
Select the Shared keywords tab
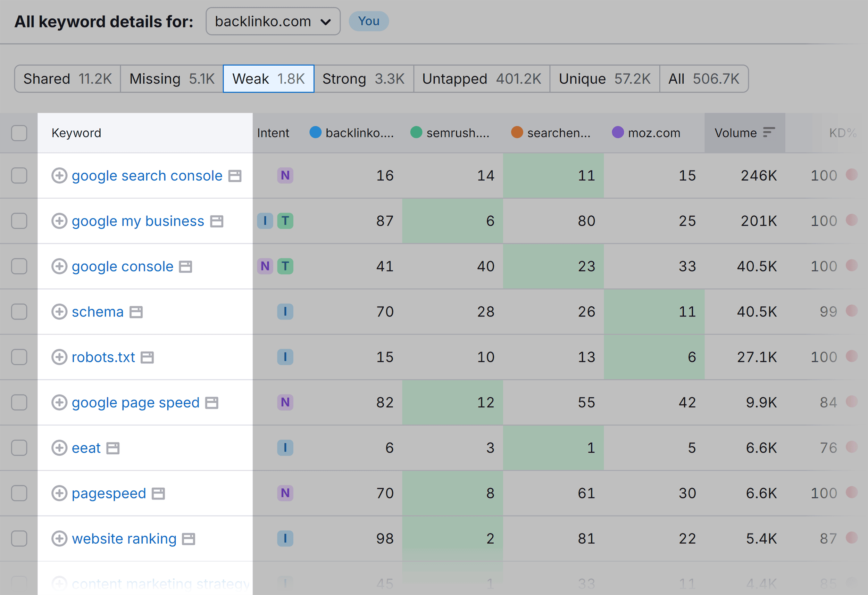coord(58,79)
